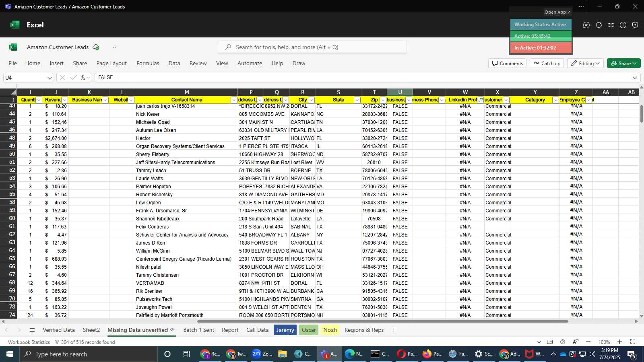The height and width of the screenshot is (362, 644).
Task: Select column U header
Action: (400, 92)
